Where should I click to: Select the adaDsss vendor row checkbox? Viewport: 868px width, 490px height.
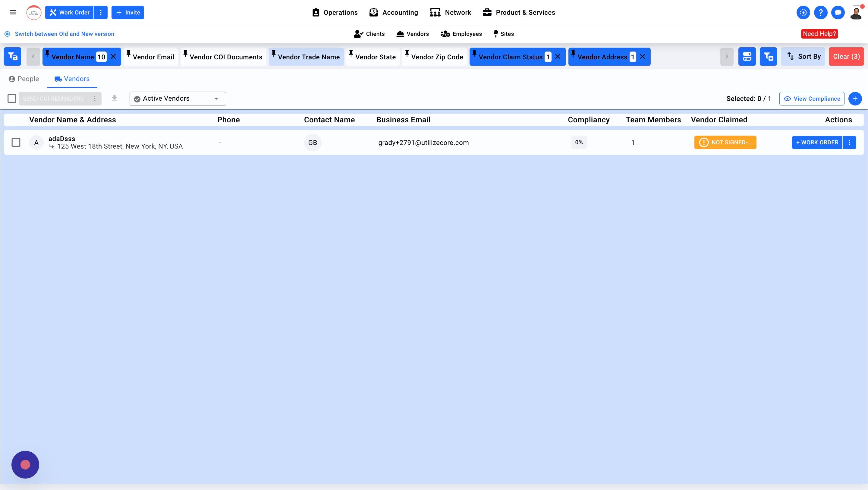(16, 143)
